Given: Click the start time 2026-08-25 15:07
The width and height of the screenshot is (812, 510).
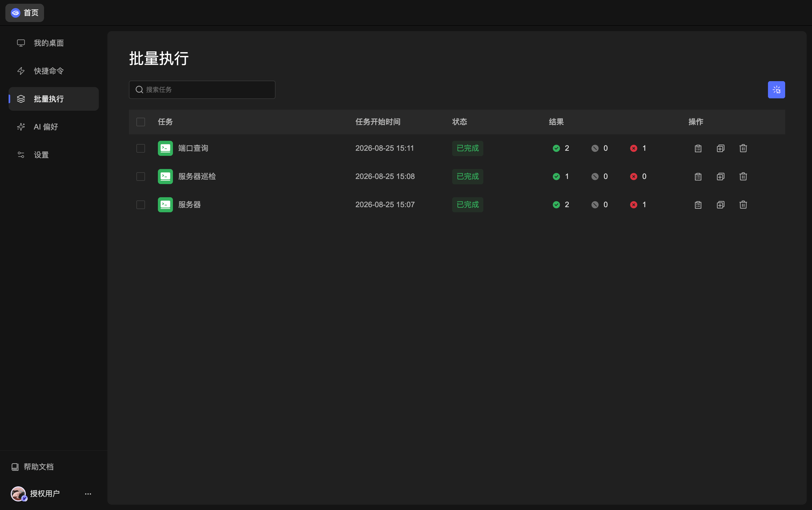Looking at the screenshot, I should [385, 205].
